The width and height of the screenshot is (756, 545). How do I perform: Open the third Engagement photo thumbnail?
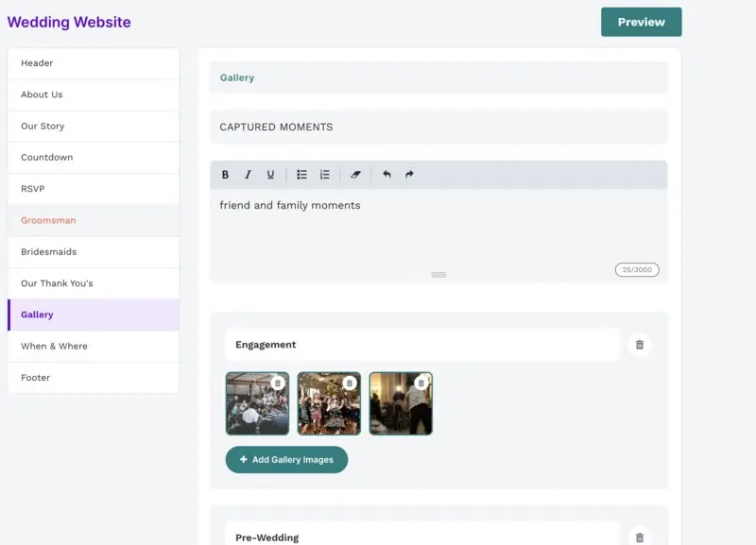(x=401, y=403)
